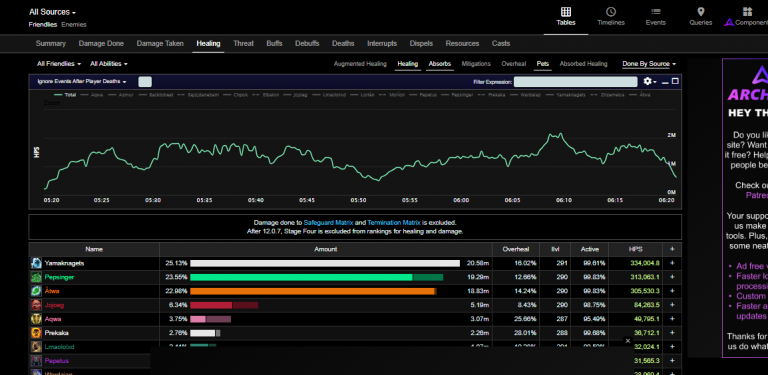Viewport: 768px width, 375px height.
Task: Open the Timelines clock icon
Action: [611, 12]
